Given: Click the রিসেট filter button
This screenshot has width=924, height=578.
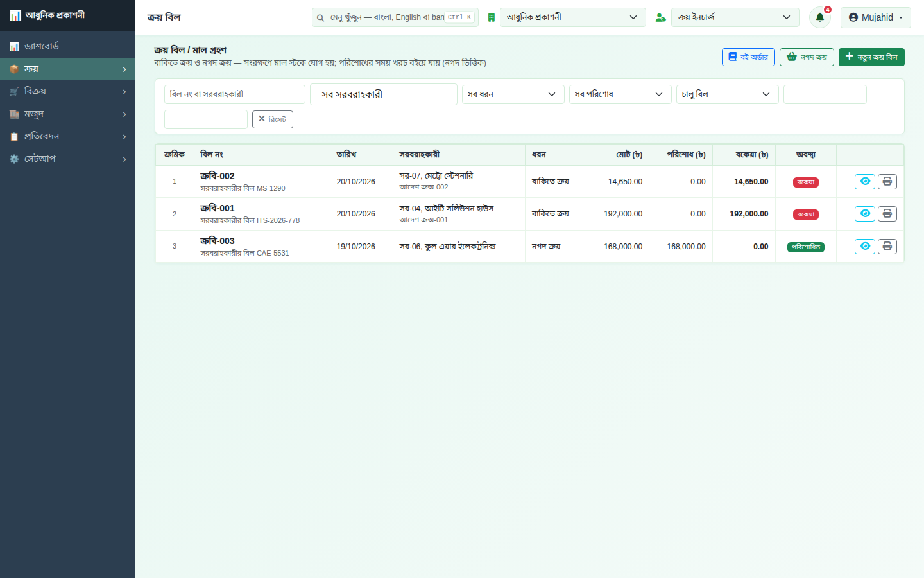Looking at the screenshot, I should 273,119.
